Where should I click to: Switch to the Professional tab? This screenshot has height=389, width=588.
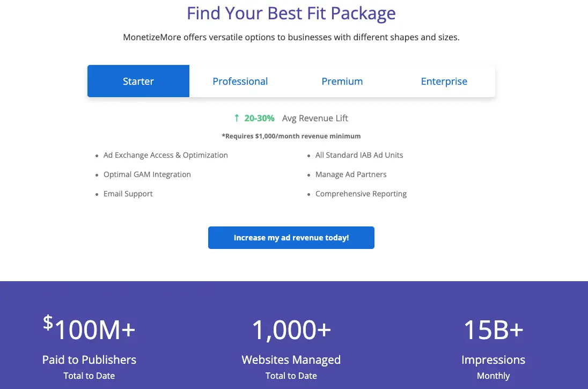pos(240,82)
